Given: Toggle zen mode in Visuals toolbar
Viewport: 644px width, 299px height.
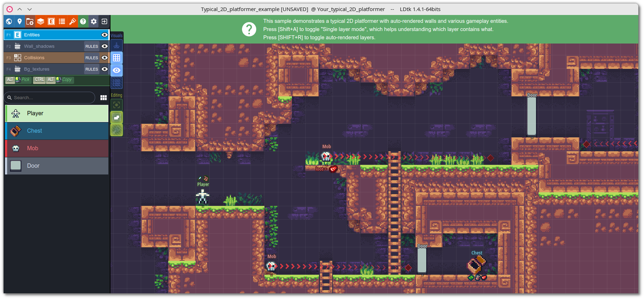Looking at the screenshot, I should tap(117, 45).
